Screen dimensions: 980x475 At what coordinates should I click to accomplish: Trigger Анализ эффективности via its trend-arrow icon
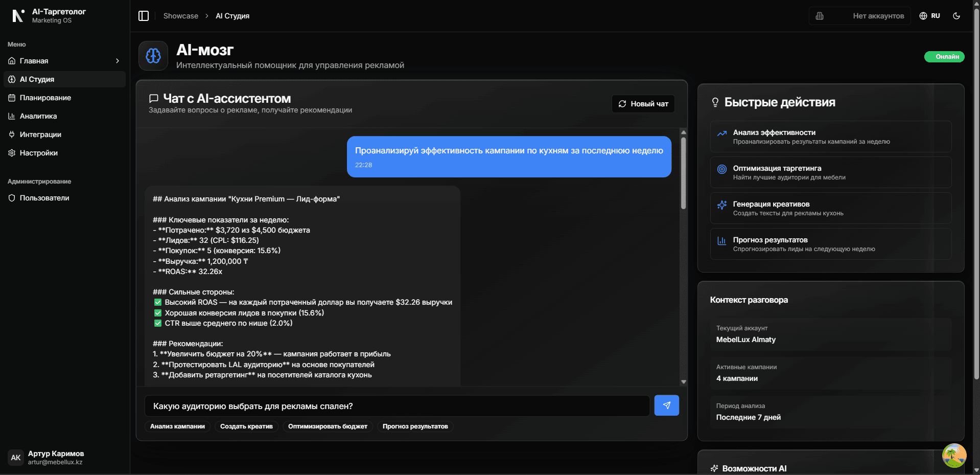point(721,133)
